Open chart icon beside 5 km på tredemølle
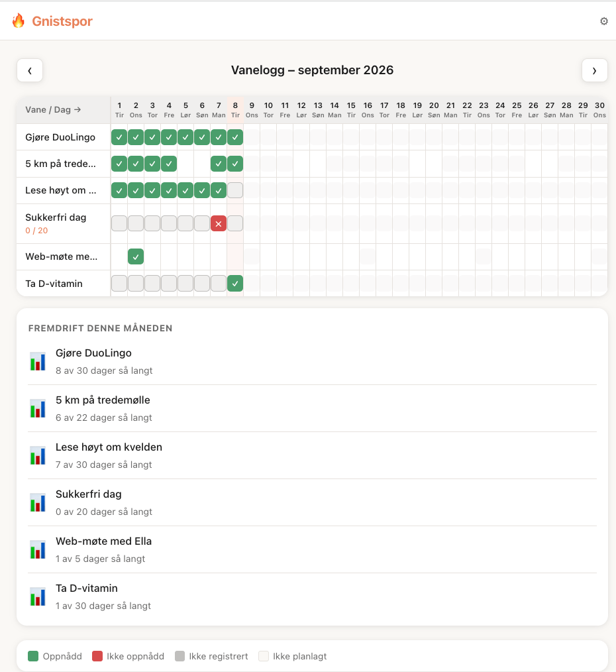The height and width of the screenshot is (672, 616). point(38,408)
